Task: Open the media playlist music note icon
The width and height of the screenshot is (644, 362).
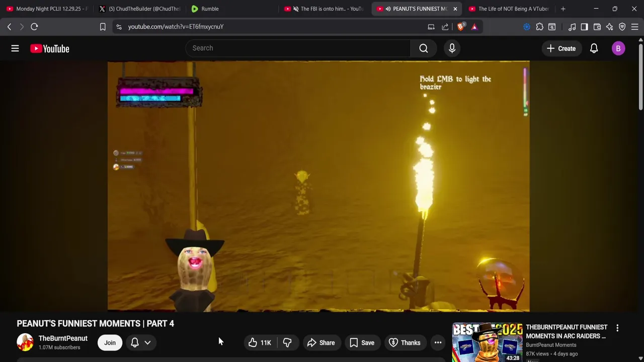Action: point(572,27)
